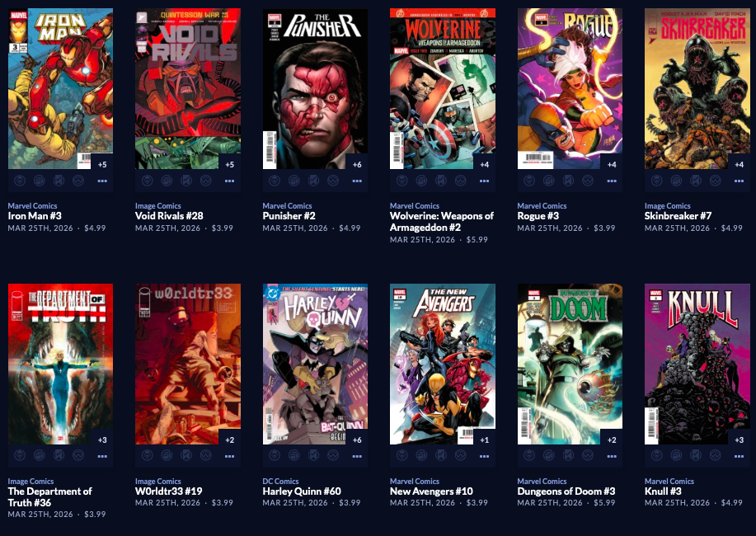Mark Punisher #2 as read
The height and width of the screenshot is (536, 756).
[x=313, y=181]
